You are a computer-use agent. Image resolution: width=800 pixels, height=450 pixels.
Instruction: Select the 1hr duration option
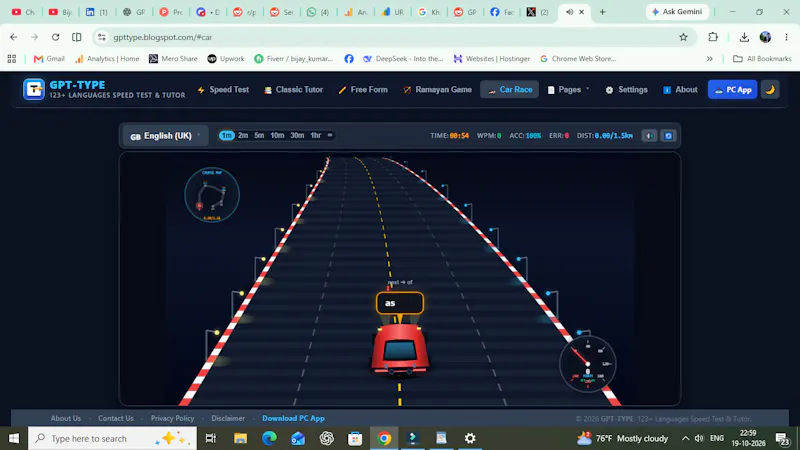(316, 135)
